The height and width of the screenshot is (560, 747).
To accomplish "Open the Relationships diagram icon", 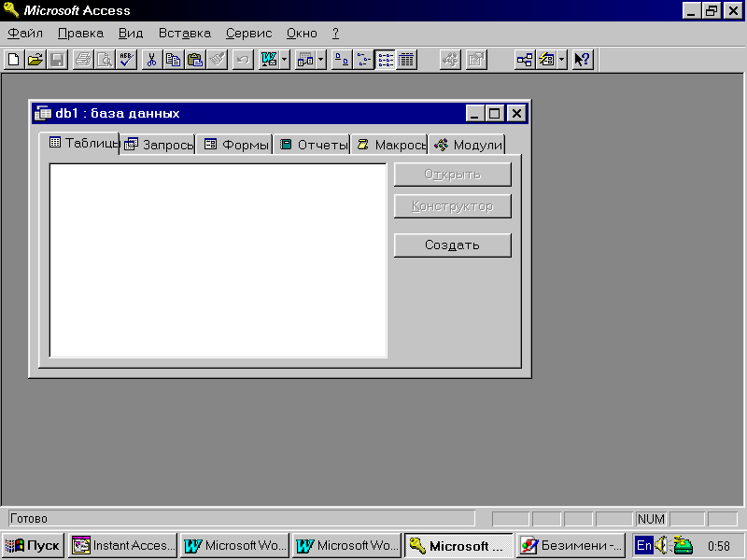I will [525, 60].
